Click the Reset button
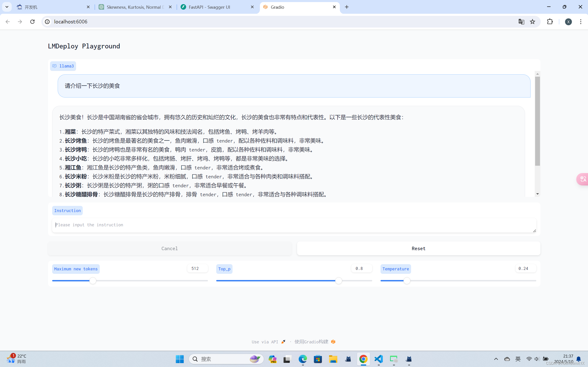Screen dimensions: 588x367 [x=419, y=248]
